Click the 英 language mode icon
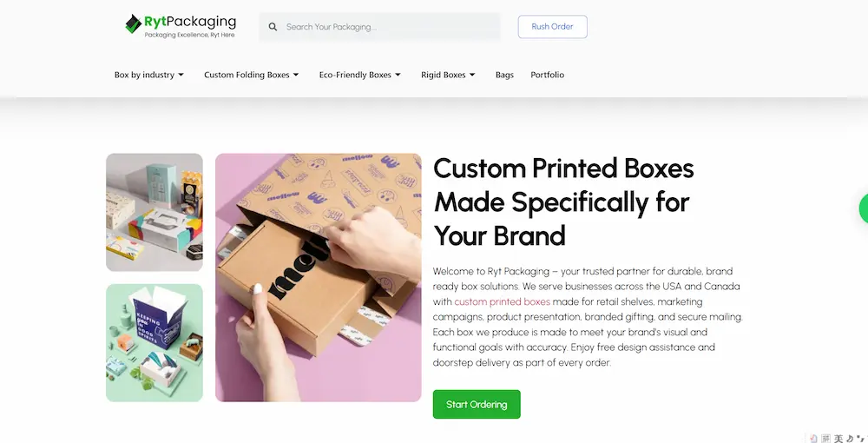Image resolution: width=868 pixels, height=443 pixels. 838,439
